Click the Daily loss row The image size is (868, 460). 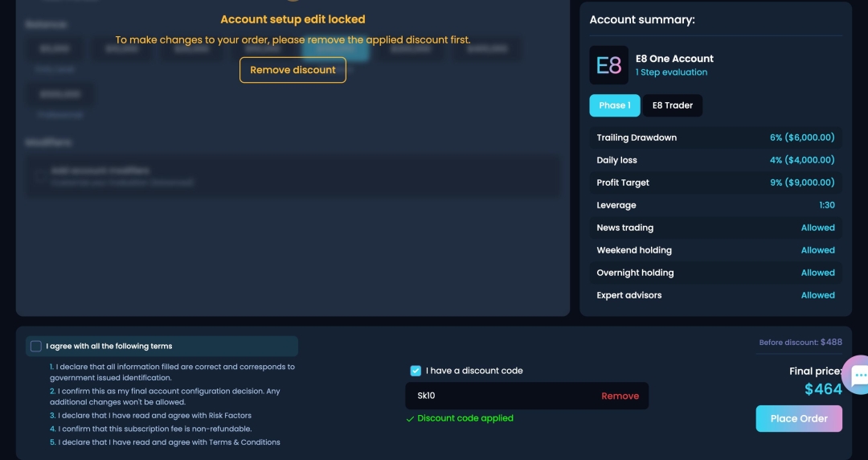(715, 160)
